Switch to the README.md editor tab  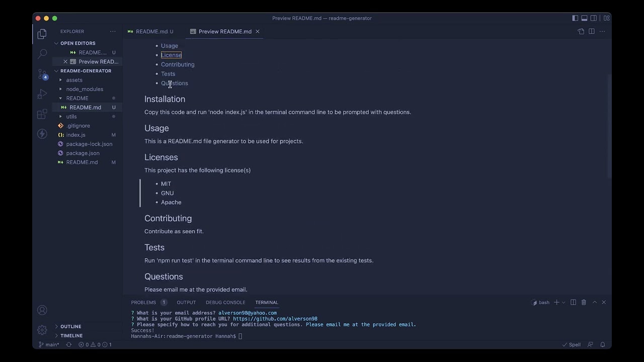click(x=150, y=31)
